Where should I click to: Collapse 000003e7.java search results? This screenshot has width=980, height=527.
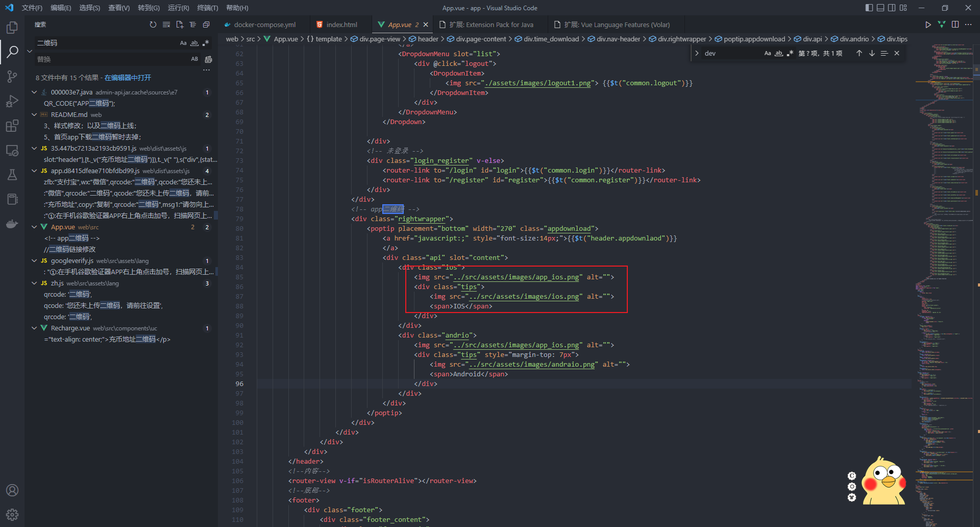pos(34,92)
